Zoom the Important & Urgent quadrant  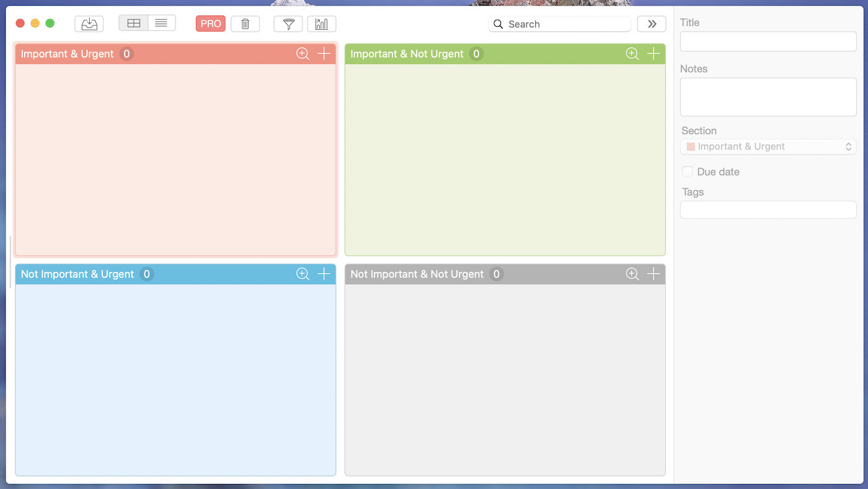(x=303, y=53)
